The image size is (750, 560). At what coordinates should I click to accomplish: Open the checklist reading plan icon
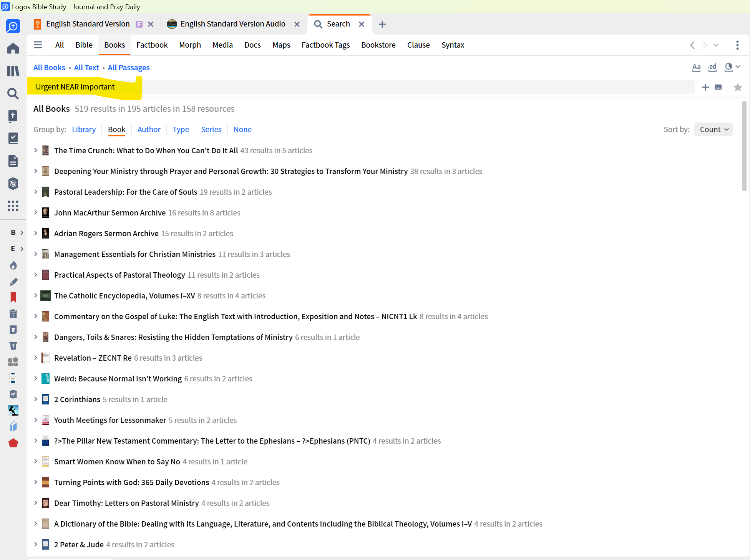click(x=13, y=138)
